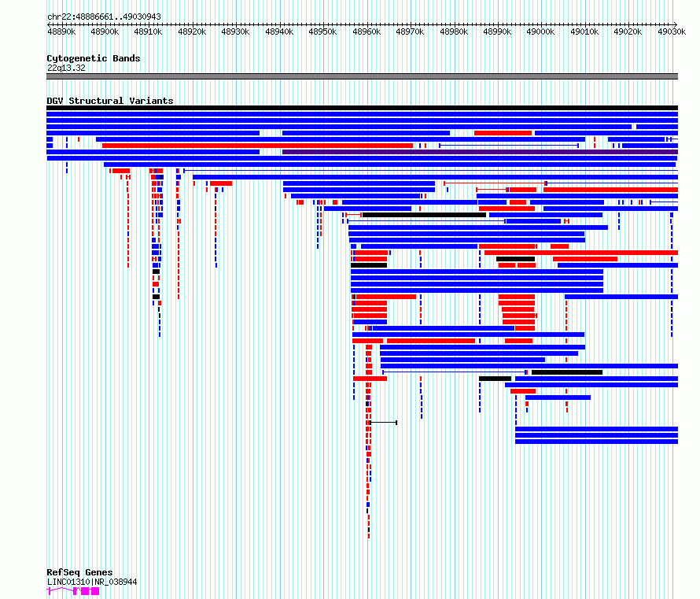Click the purple structural variant bar
The width and height of the screenshot is (700, 599).
coord(480,152)
